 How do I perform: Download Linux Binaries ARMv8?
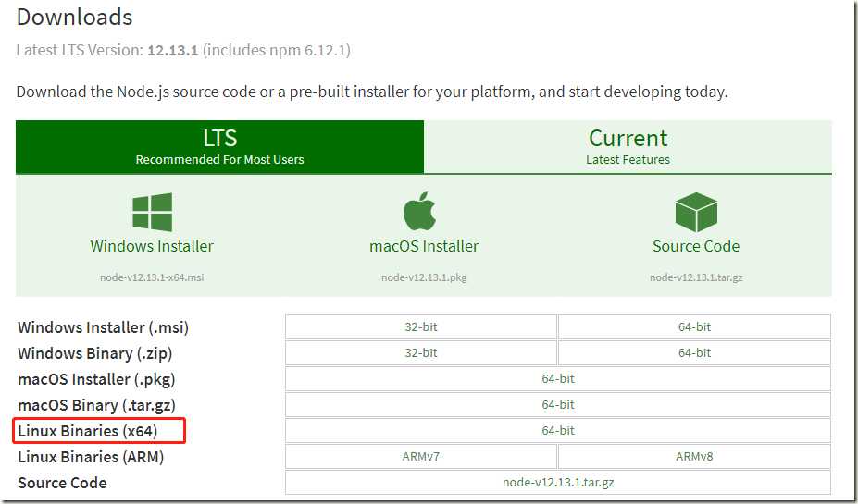694,457
